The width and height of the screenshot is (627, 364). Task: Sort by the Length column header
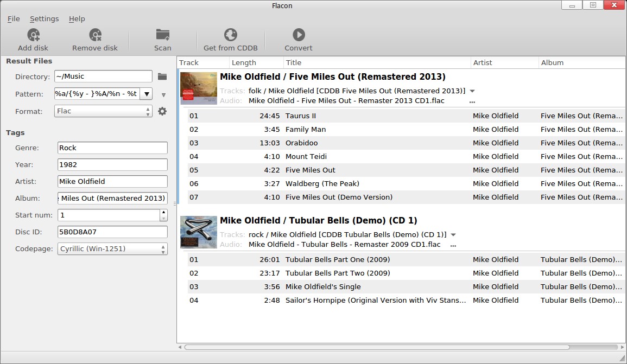[256, 62]
